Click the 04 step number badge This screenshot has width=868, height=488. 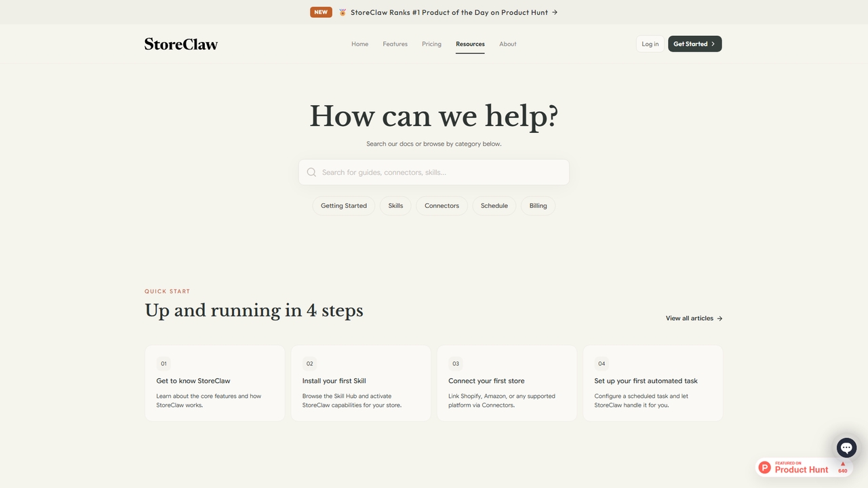pos(601,364)
